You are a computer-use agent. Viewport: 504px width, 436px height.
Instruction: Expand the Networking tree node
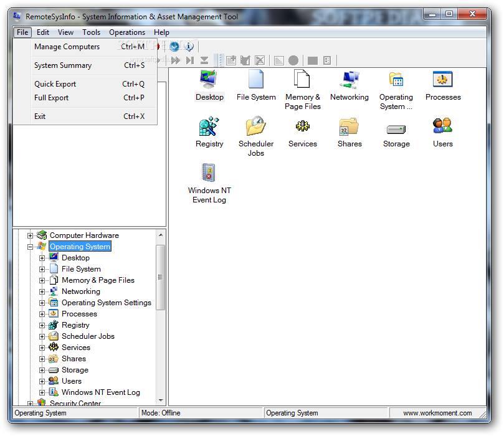pyautogui.click(x=42, y=291)
